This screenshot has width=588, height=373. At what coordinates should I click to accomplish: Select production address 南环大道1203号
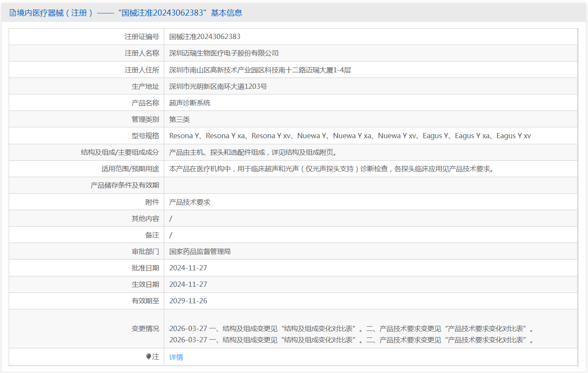pos(218,86)
